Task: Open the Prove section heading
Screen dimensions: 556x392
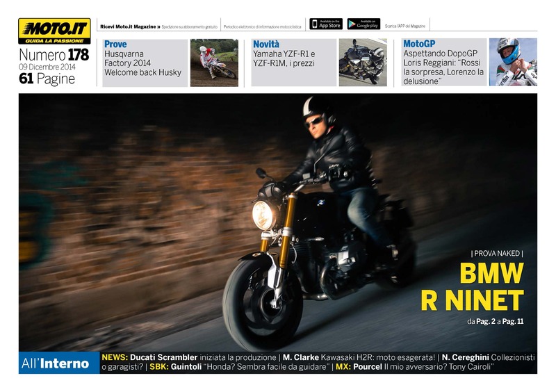Action: pos(115,44)
